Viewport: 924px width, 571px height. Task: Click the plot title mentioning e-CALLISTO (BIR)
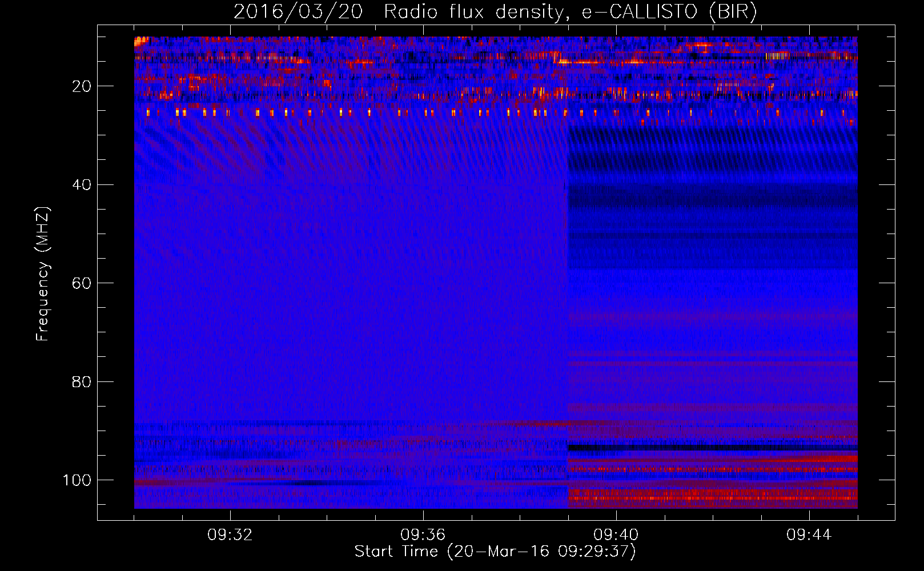[x=495, y=12]
